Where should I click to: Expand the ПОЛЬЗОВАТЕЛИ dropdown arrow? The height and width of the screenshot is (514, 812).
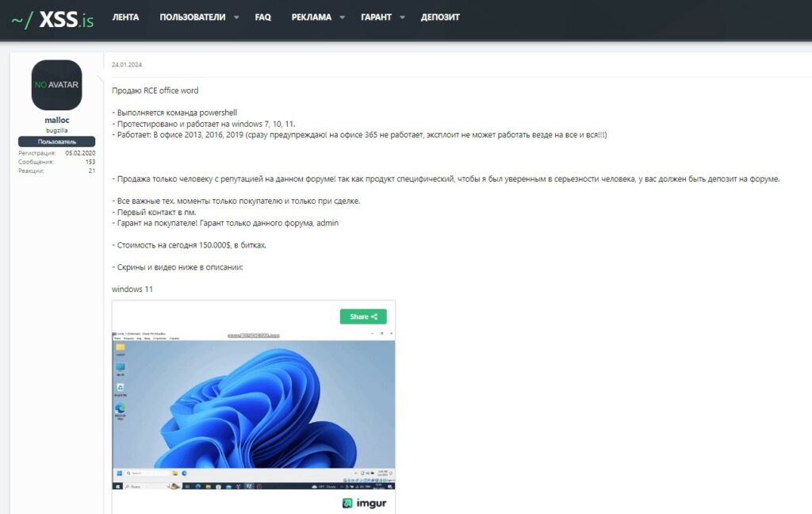tap(236, 17)
